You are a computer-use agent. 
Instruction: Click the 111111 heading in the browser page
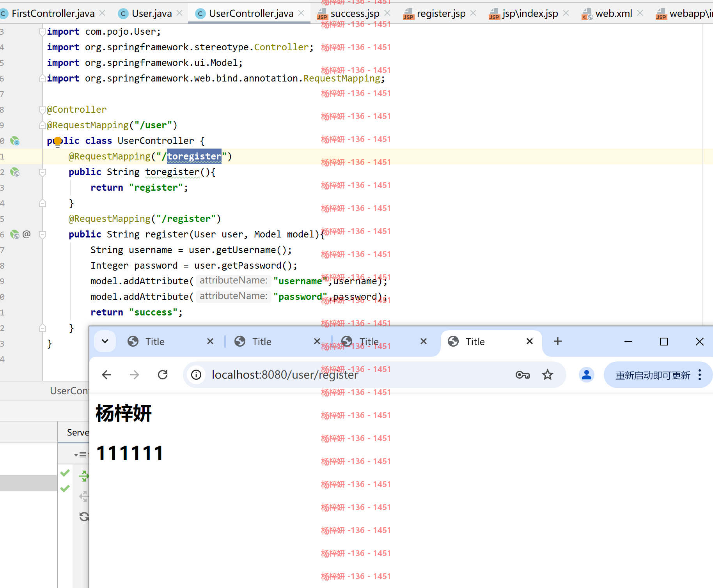click(130, 453)
